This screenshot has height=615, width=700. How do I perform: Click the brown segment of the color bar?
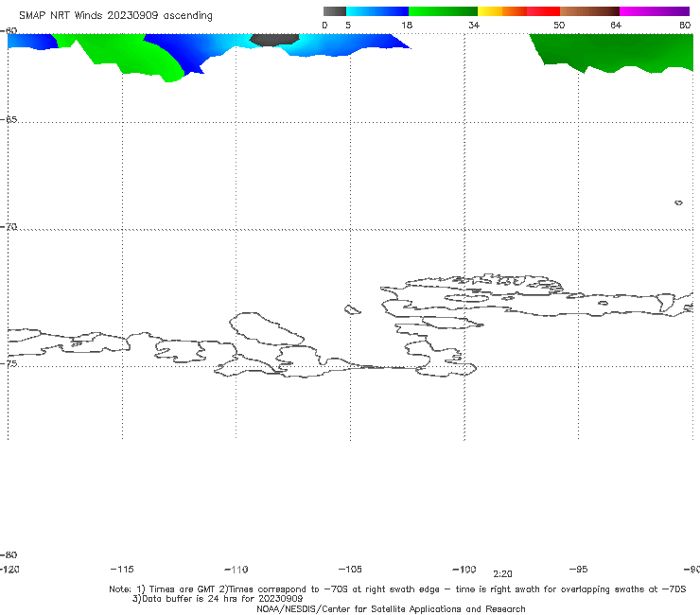[589, 11]
